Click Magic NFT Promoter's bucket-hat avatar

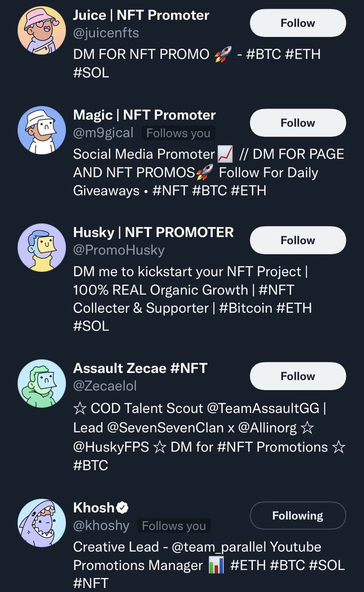pyautogui.click(x=41, y=130)
